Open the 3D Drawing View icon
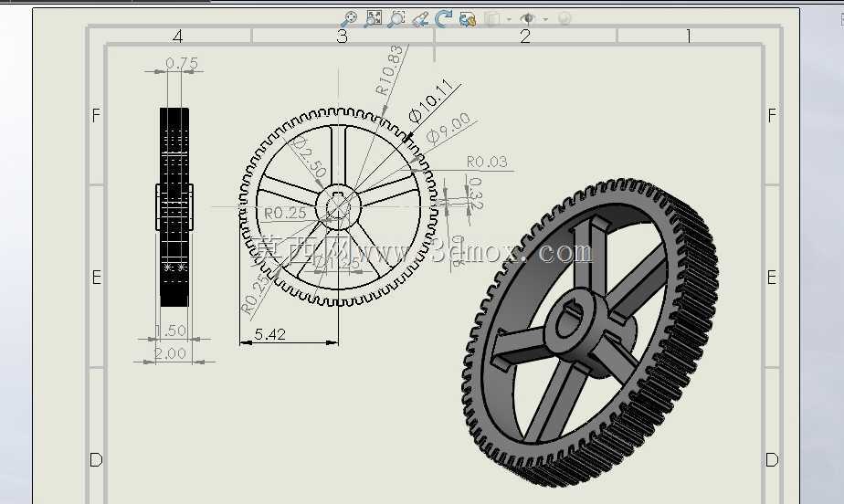The width and height of the screenshot is (844, 504). tap(468, 19)
